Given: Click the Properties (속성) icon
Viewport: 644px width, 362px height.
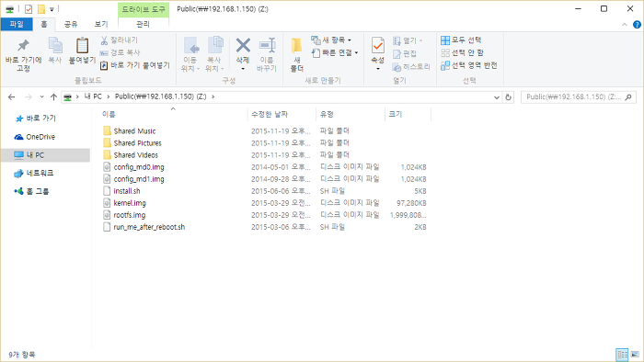Looking at the screenshot, I should (378, 45).
